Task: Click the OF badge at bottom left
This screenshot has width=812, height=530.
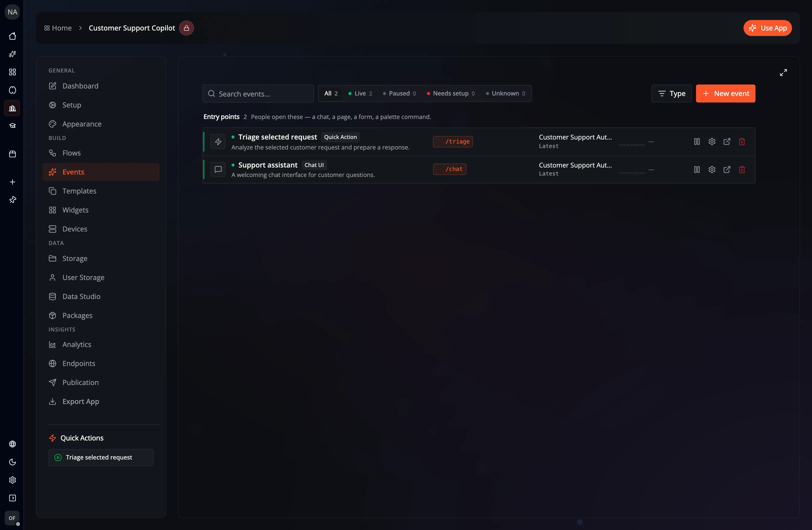Action: click(12, 518)
